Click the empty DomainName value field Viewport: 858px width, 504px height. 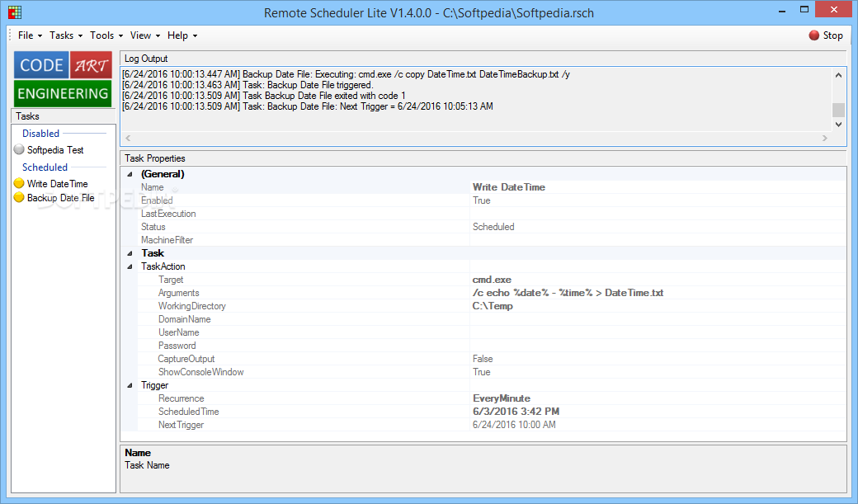(x=658, y=319)
